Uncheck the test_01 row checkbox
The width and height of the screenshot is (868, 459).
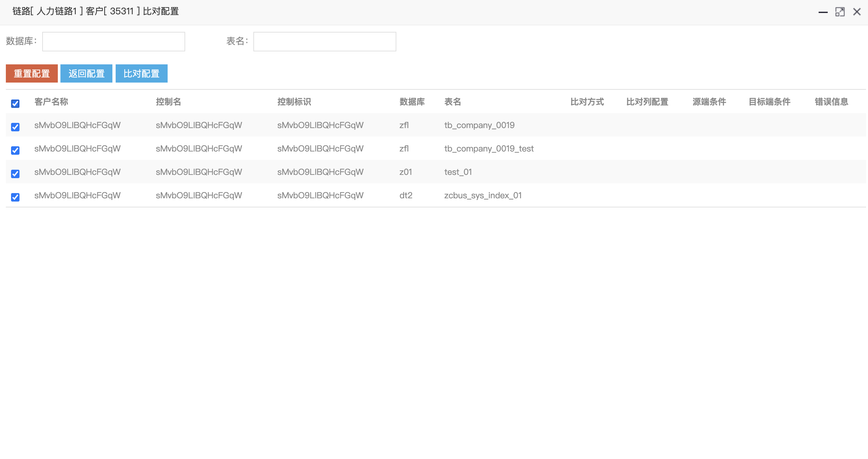tap(15, 174)
